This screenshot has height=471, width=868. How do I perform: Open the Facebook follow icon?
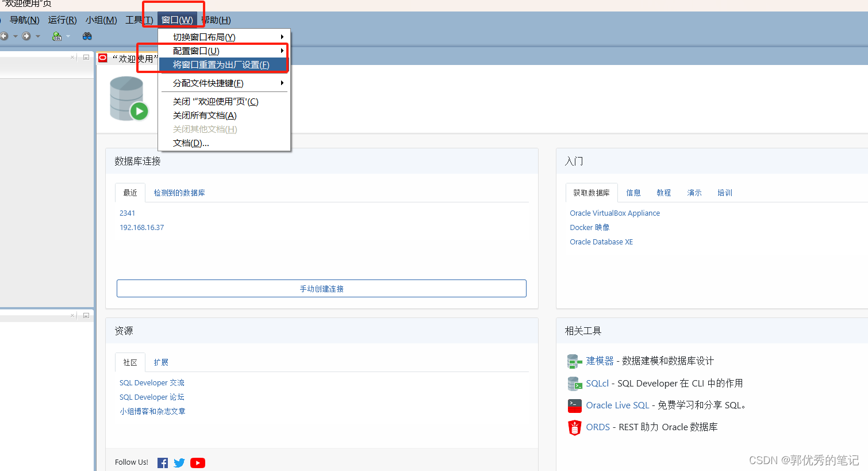click(163, 463)
